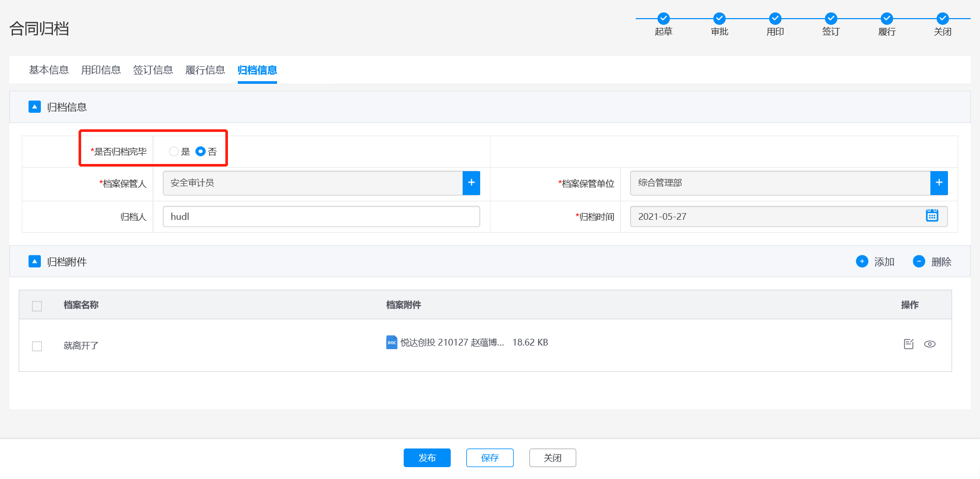Image resolution: width=980 pixels, height=479 pixels.
Task: Click the 保存 button
Action: coord(489,457)
